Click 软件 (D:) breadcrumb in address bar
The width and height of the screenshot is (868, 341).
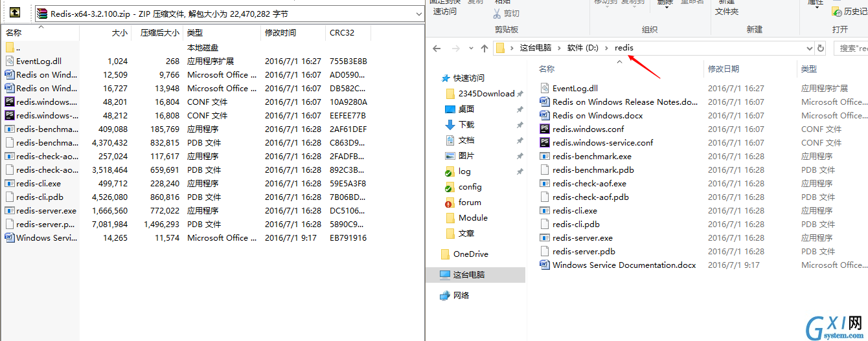(x=583, y=48)
